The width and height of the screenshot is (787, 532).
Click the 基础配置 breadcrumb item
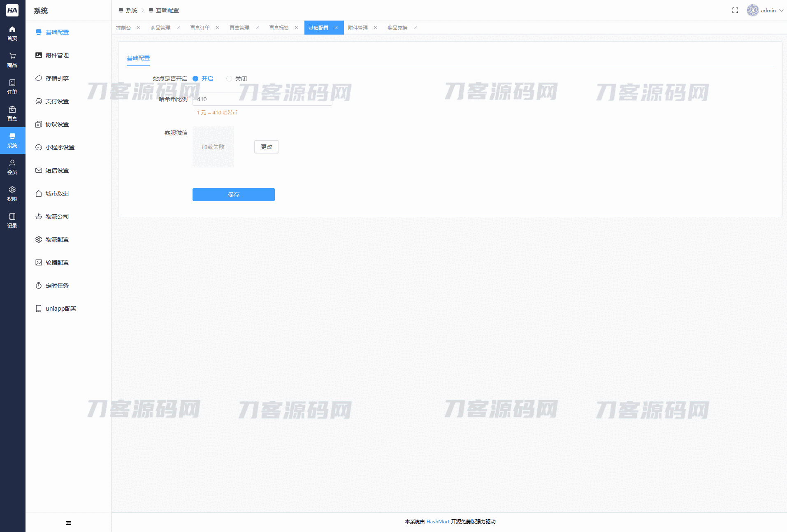click(x=164, y=11)
